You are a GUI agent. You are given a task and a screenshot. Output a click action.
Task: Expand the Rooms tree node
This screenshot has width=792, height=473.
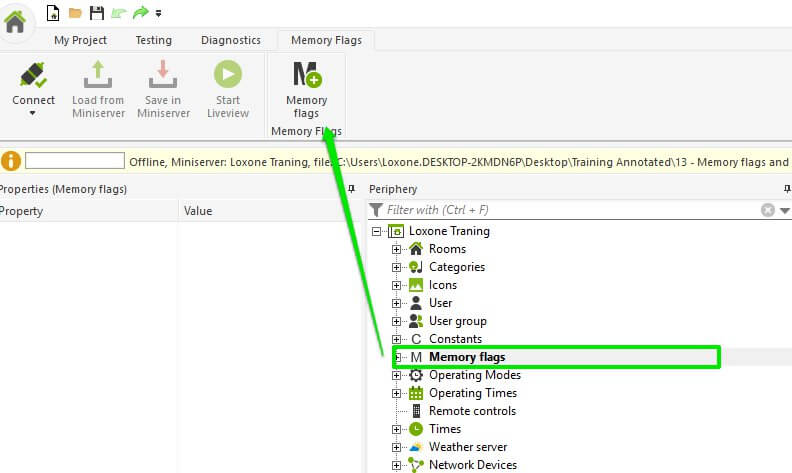[397, 249]
